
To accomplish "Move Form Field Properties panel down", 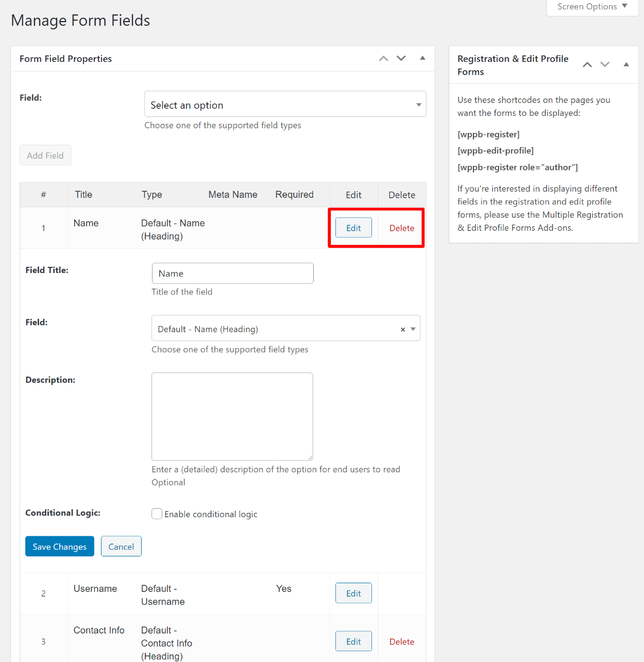I will (x=401, y=59).
